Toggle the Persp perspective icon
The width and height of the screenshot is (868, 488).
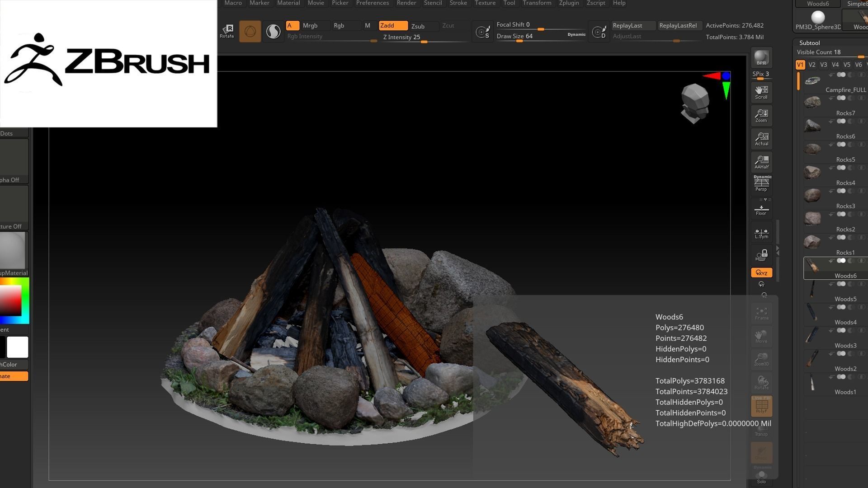click(761, 184)
